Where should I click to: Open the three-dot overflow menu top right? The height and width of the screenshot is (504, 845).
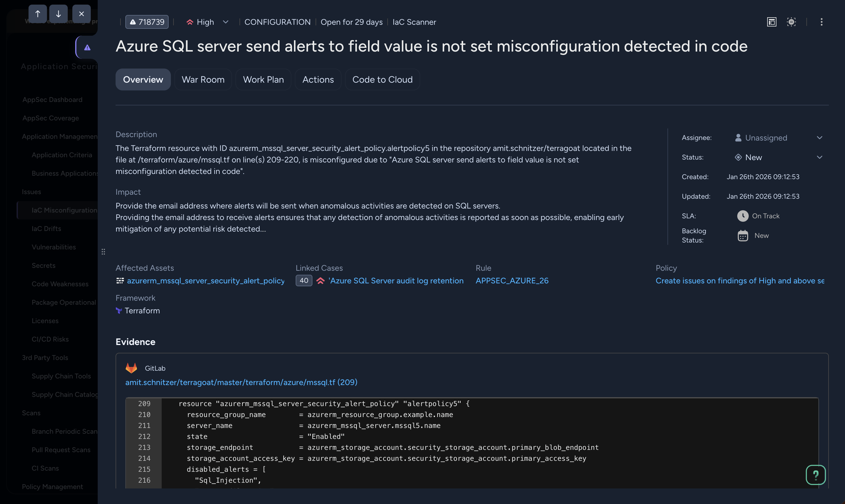click(821, 22)
